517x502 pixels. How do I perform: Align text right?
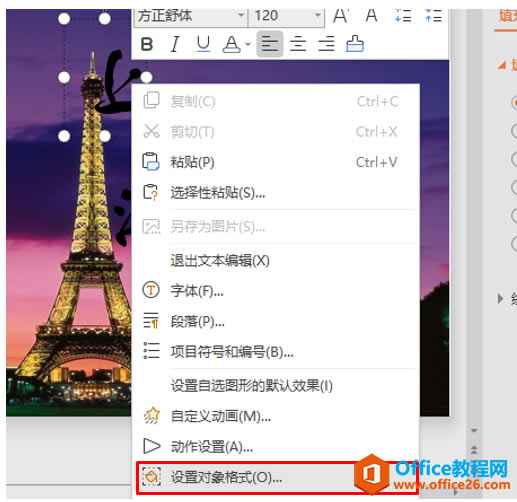point(326,44)
